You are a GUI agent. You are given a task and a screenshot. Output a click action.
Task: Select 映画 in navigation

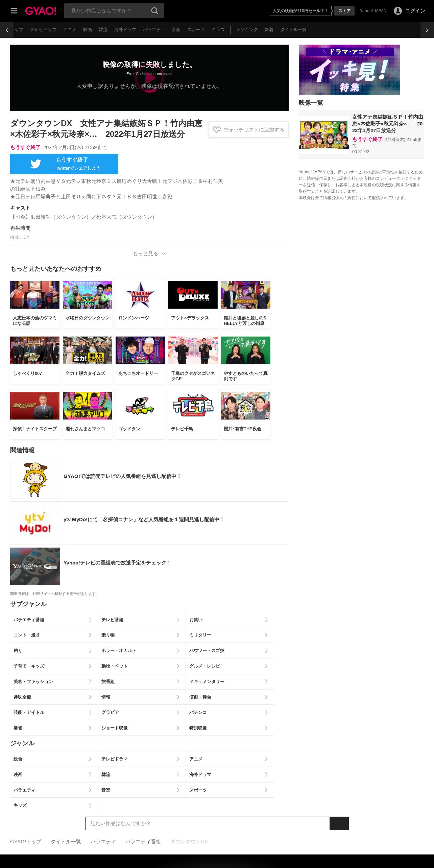tap(88, 30)
